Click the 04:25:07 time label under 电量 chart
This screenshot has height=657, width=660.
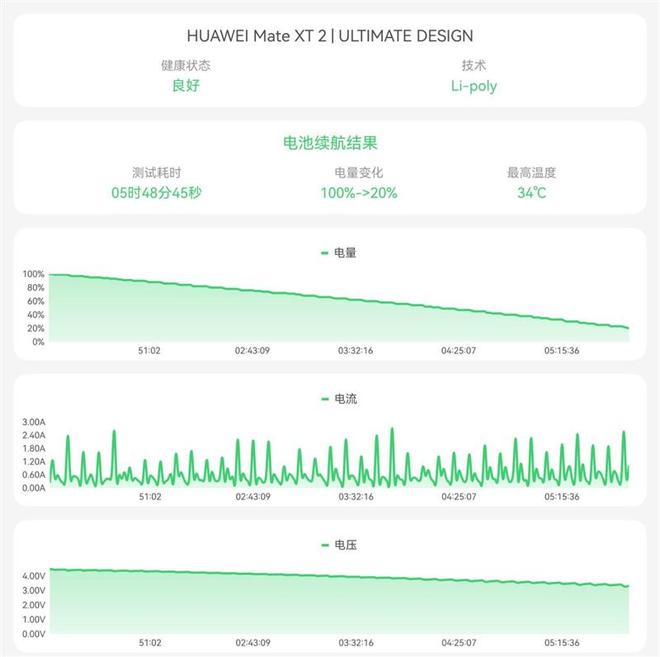(x=459, y=350)
